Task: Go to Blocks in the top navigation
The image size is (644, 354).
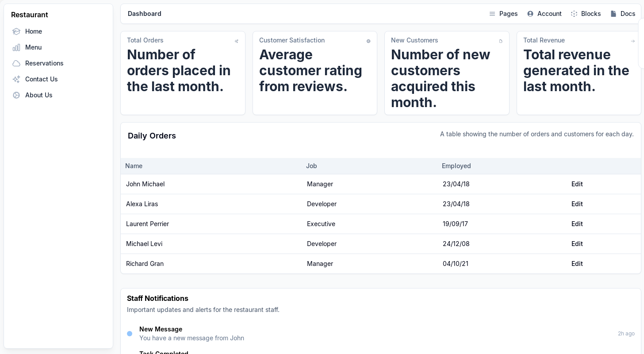Action: pyautogui.click(x=586, y=14)
